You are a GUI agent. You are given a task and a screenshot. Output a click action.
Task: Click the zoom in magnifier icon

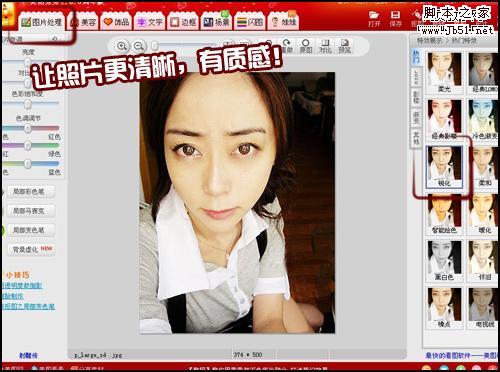pos(122,46)
